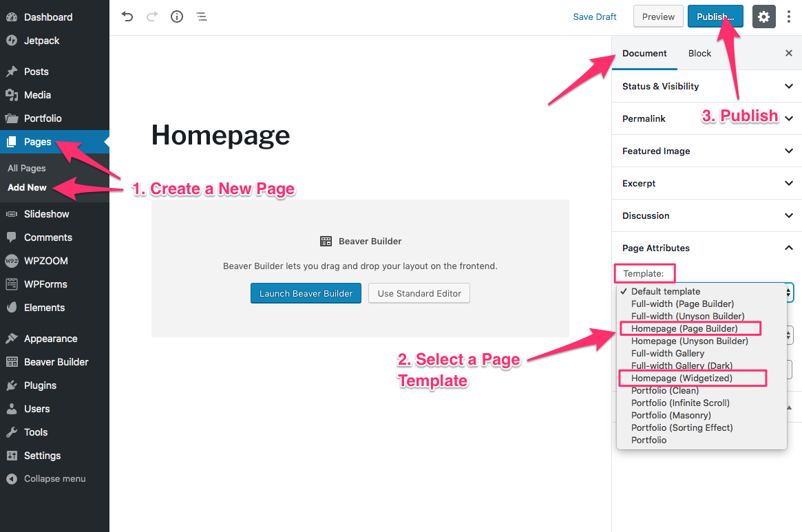Viewport: 802px width, 532px height.
Task: Open All Pages submenu item
Action: coord(27,169)
